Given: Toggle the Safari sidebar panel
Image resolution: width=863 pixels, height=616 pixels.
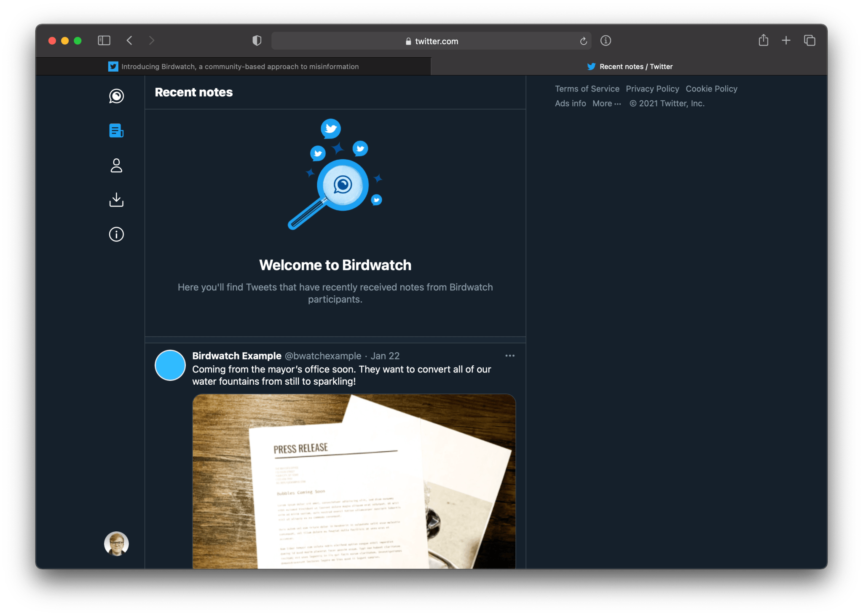Looking at the screenshot, I should (104, 40).
